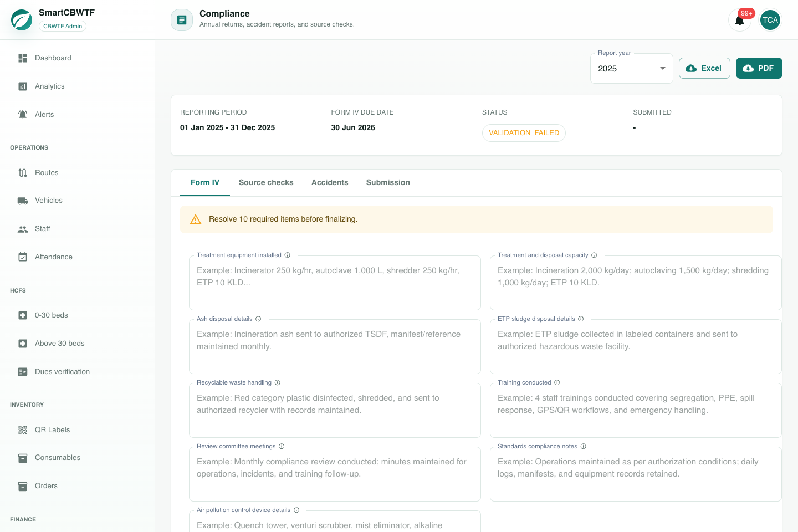Show info for Review committee meetings
The height and width of the screenshot is (532, 798).
pyautogui.click(x=282, y=447)
